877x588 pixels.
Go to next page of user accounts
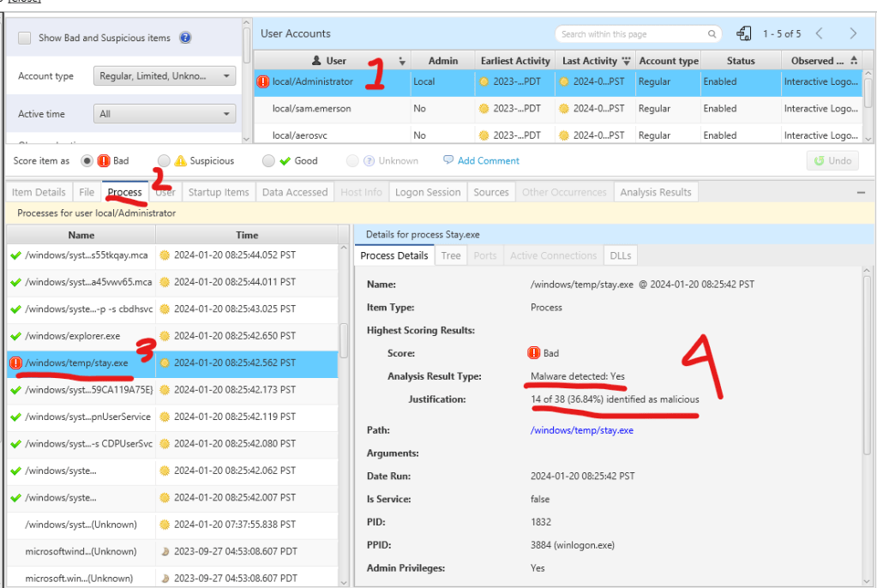click(853, 34)
